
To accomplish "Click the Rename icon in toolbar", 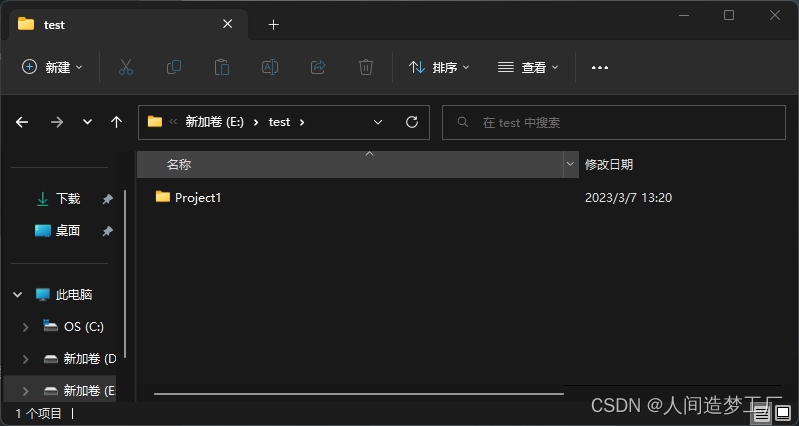I will coord(270,67).
